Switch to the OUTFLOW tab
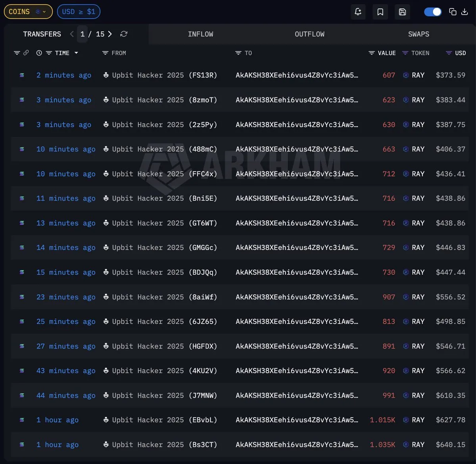The image size is (476, 464). click(x=309, y=34)
